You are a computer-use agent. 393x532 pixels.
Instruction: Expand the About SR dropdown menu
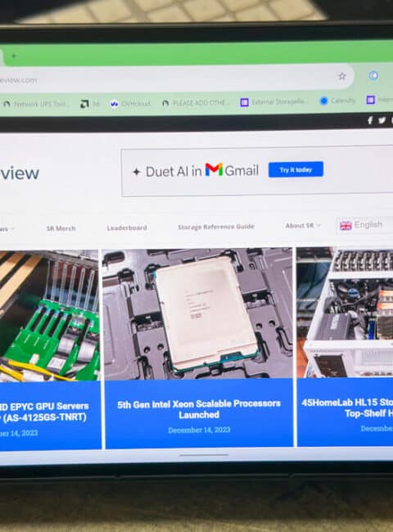pos(302,226)
